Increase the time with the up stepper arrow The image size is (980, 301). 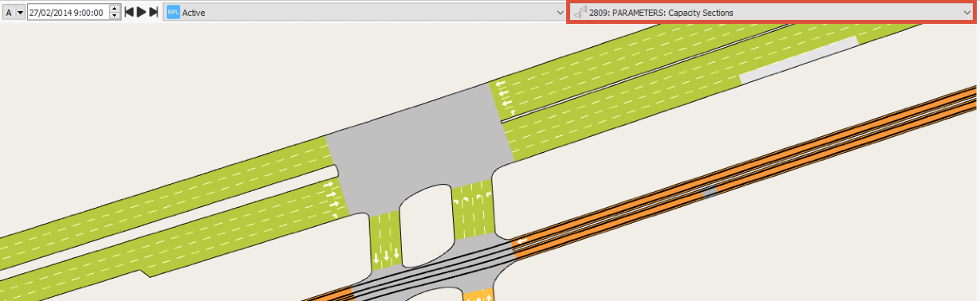click(x=115, y=9)
